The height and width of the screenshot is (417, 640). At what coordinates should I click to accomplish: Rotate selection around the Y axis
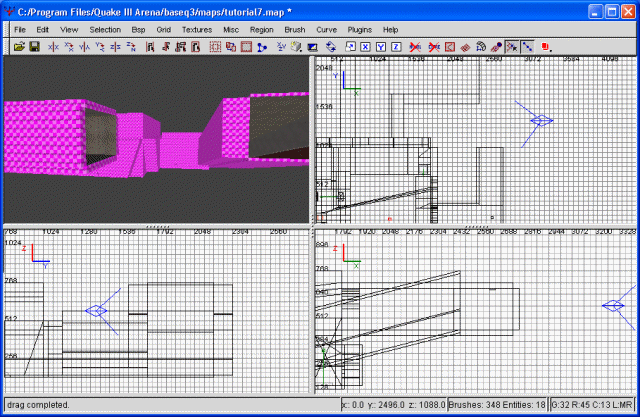pos(100,47)
